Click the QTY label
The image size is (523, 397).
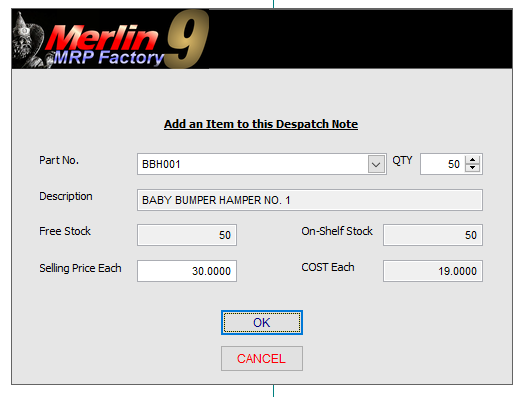[x=402, y=160]
